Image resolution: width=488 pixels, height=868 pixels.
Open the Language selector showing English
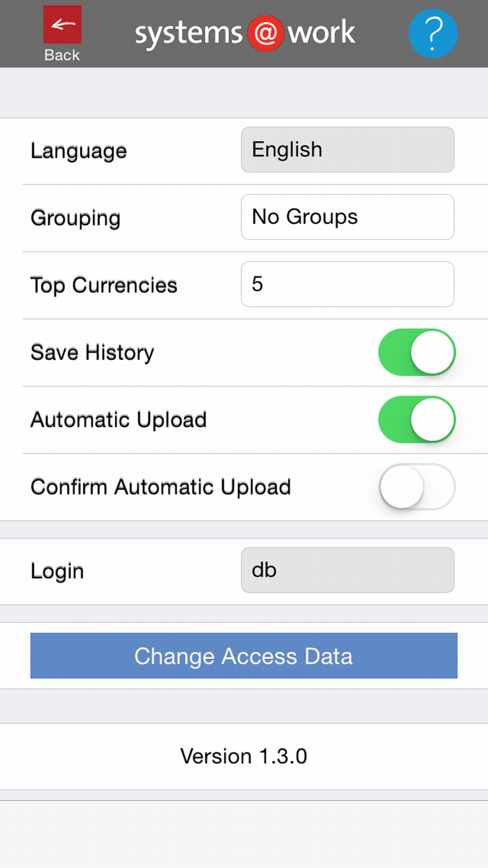[347, 150]
